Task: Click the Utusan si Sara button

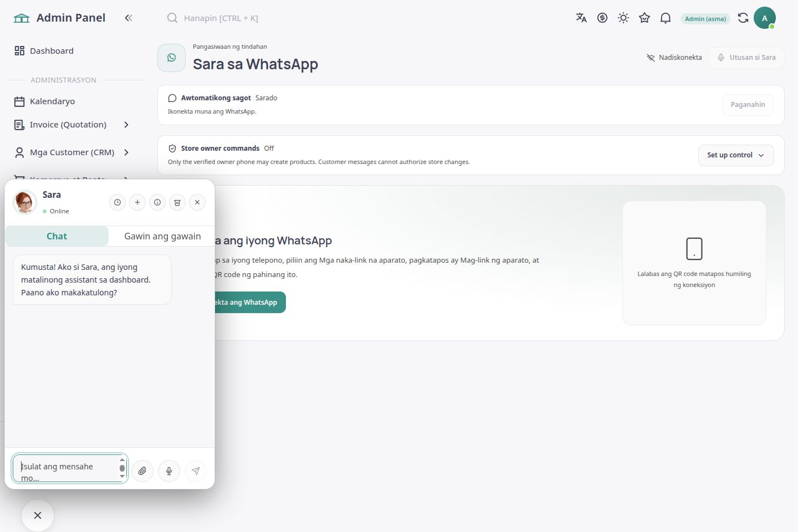Action: pyautogui.click(x=746, y=58)
